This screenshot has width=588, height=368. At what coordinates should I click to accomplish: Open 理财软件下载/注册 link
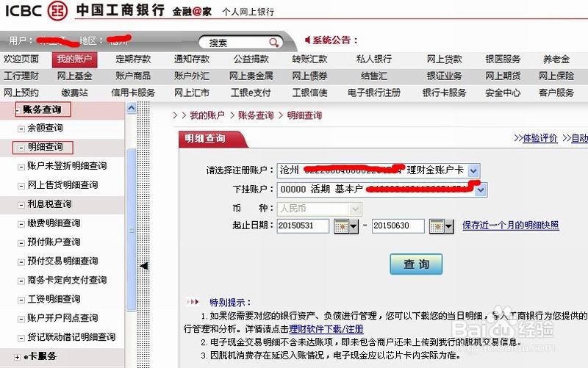pos(326,329)
